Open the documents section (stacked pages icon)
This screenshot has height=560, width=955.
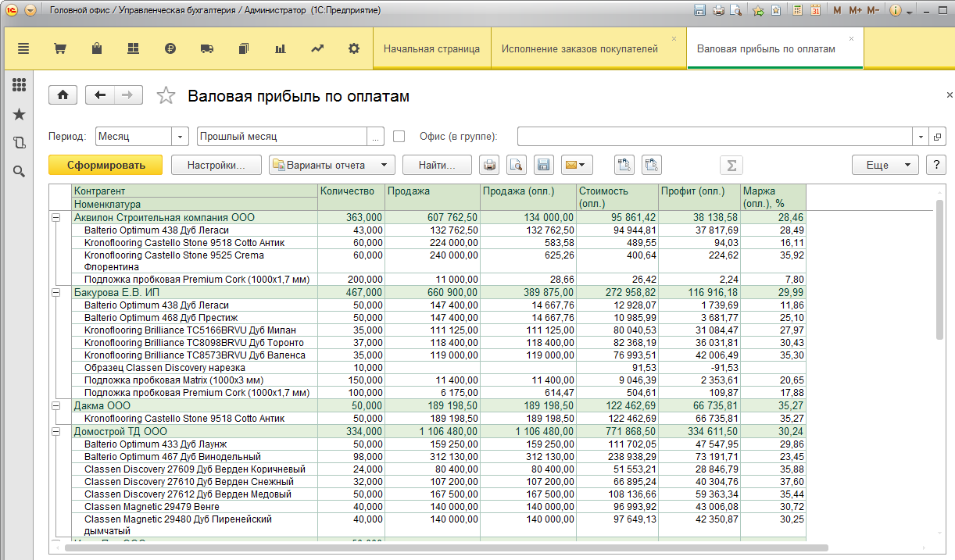243,48
